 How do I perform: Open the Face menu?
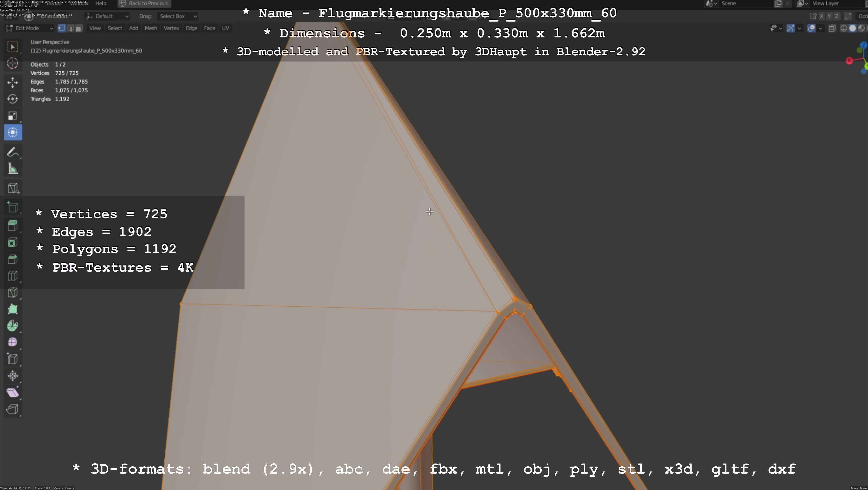pyautogui.click(x=209, y=28)
